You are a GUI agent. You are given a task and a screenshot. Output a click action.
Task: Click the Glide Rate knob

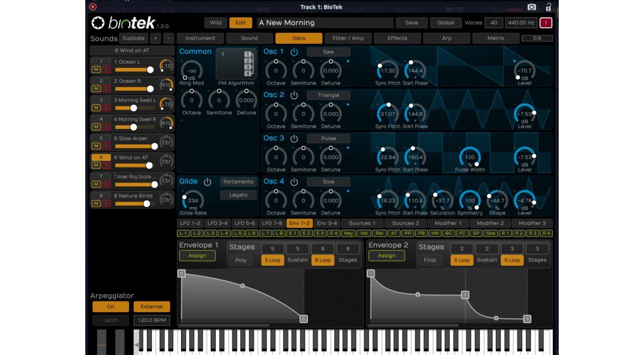tap(192, 200)
